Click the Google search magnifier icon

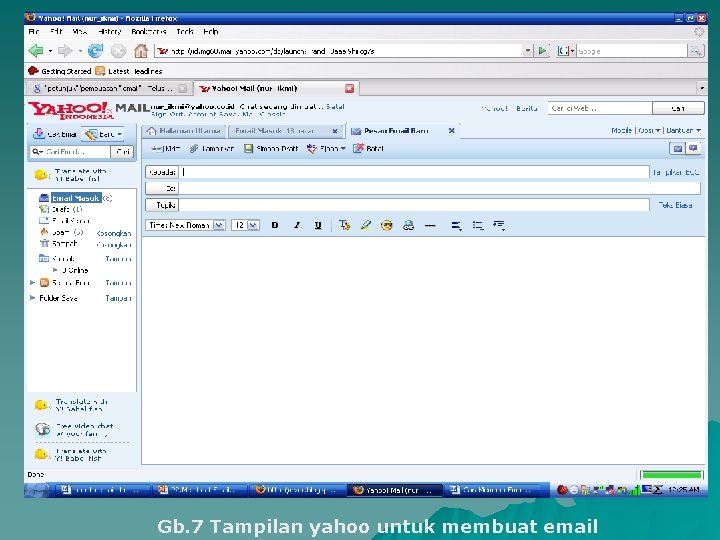(696, 51)
